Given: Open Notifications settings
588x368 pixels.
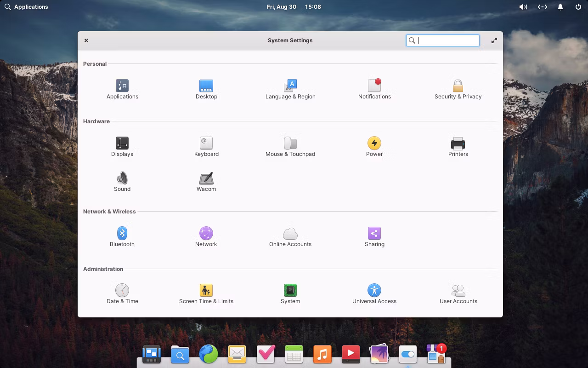Looking at the screenshot, I should 374,89.
